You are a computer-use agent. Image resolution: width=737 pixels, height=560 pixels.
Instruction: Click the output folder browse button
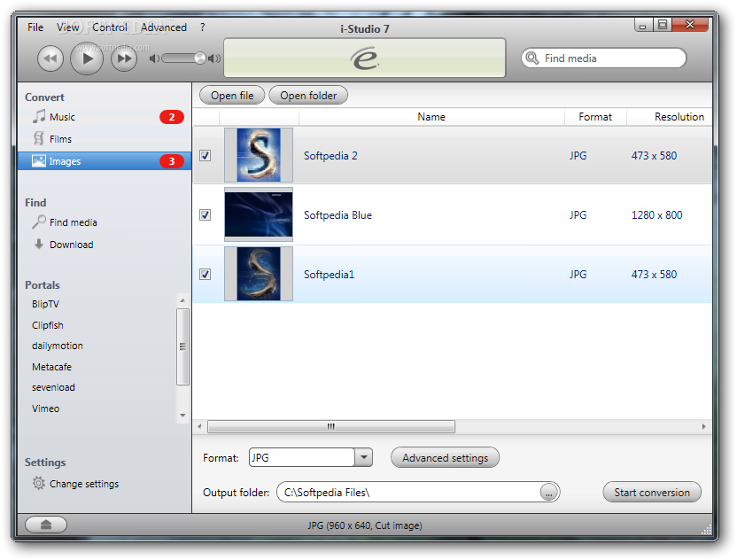pos(548,493)
